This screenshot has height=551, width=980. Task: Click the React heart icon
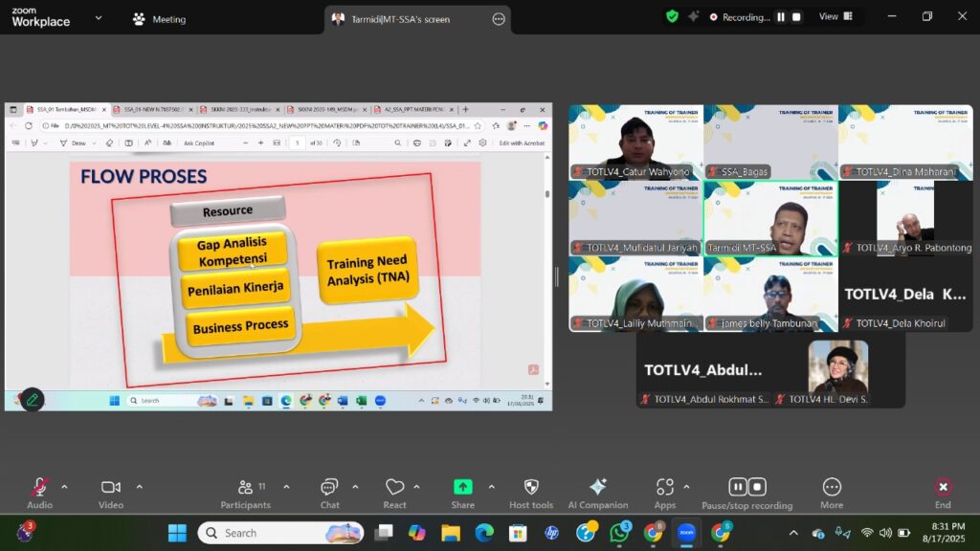click(x=394, y=488)
